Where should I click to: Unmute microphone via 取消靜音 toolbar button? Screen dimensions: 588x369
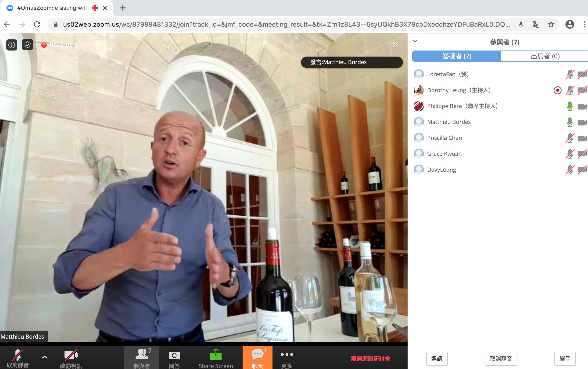(x=18, y=358)
